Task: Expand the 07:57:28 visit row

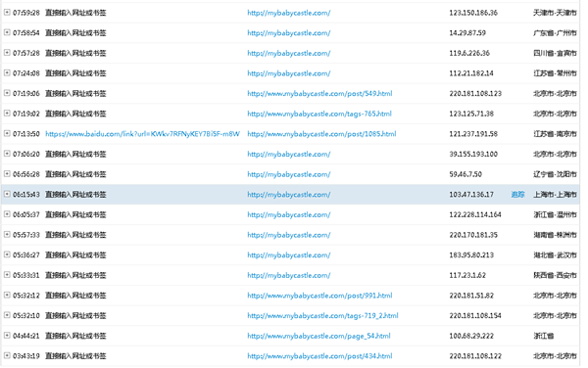Action: [7, 53]
